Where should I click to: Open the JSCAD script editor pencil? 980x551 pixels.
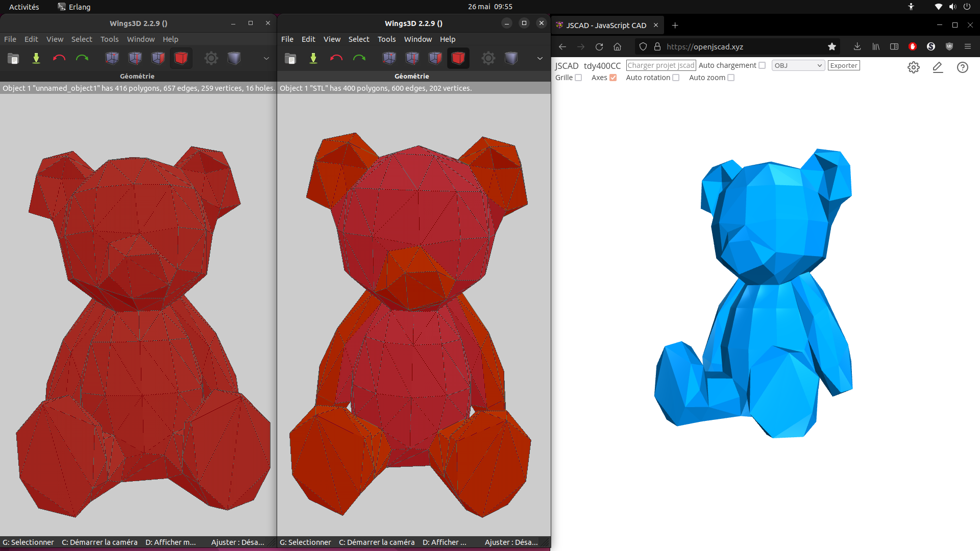[938, 67]
